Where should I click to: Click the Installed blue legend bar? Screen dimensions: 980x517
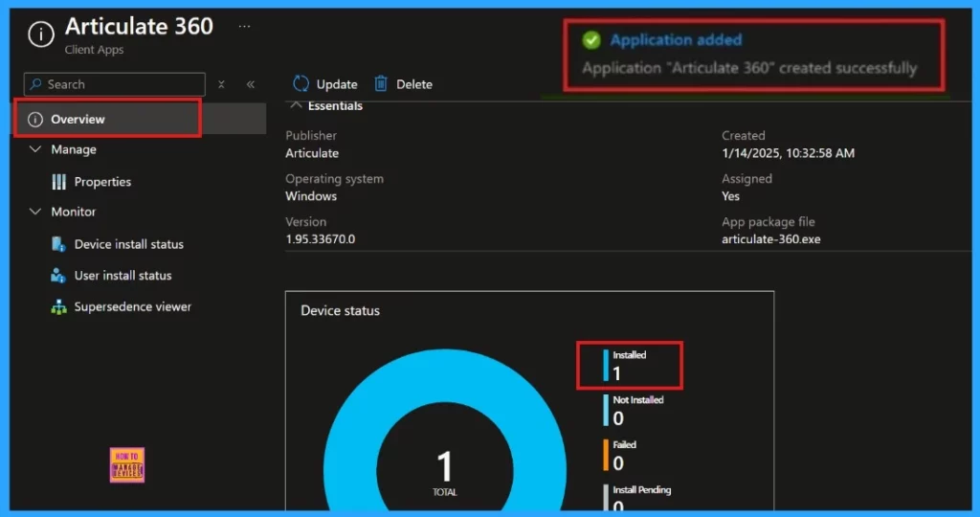click(x=606, y=365)
